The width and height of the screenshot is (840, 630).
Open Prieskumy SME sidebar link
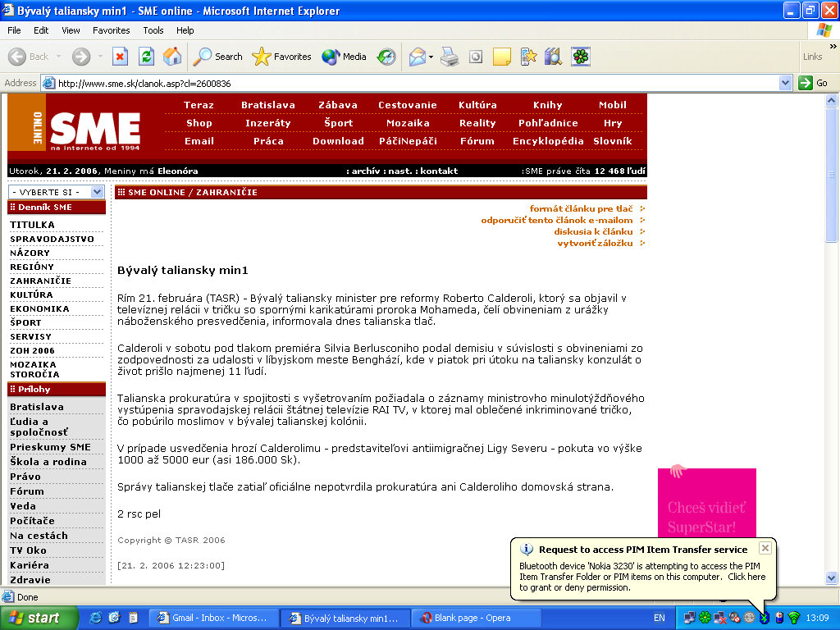(x=50, y=447)
